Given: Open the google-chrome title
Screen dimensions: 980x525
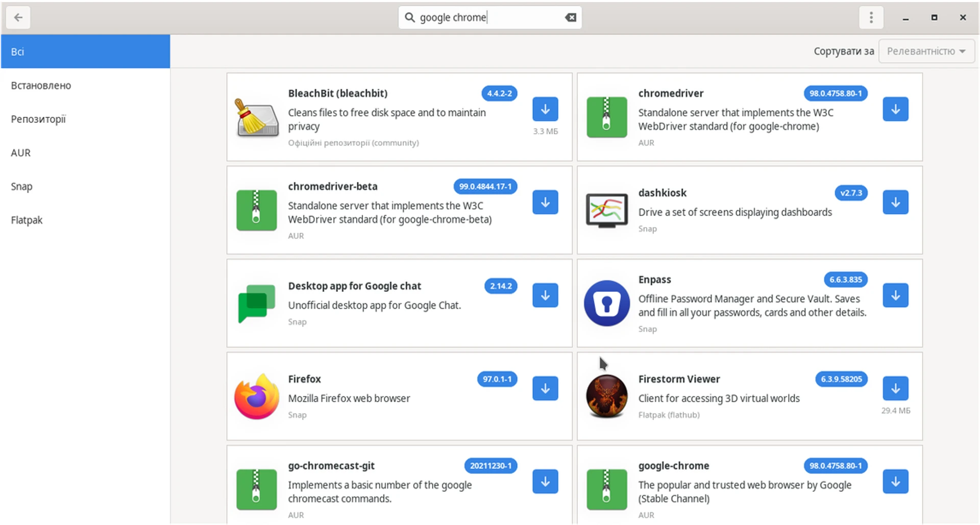Looking at the screenshot, I should (x=674, y=466).
